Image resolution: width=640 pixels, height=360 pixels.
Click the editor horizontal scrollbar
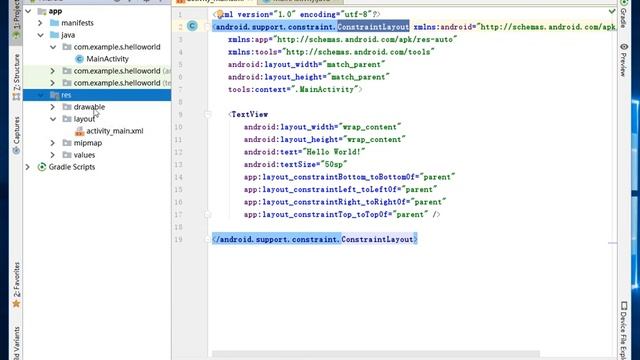[x=376, y=354]
